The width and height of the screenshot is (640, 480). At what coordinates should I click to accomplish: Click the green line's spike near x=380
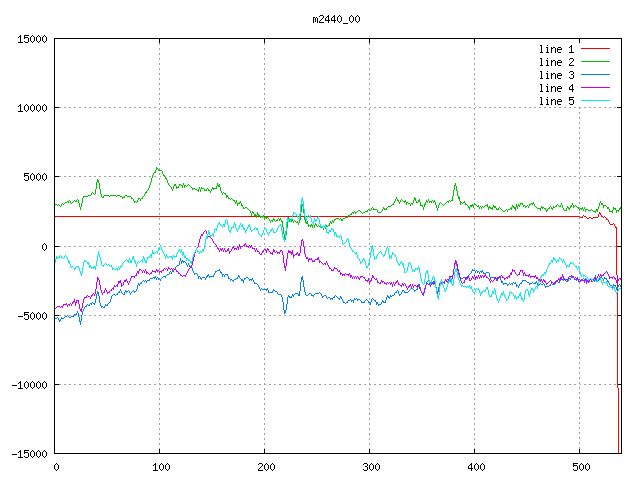455,185
